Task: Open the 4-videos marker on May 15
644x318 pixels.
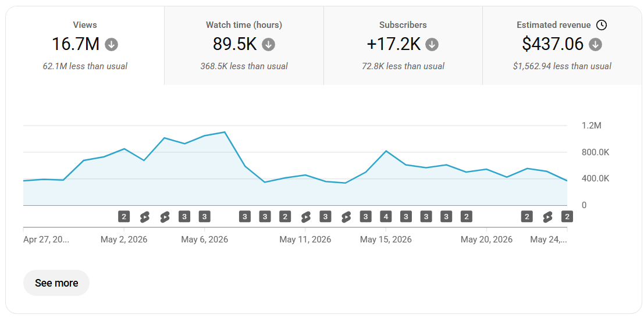Action: (386, 217)
